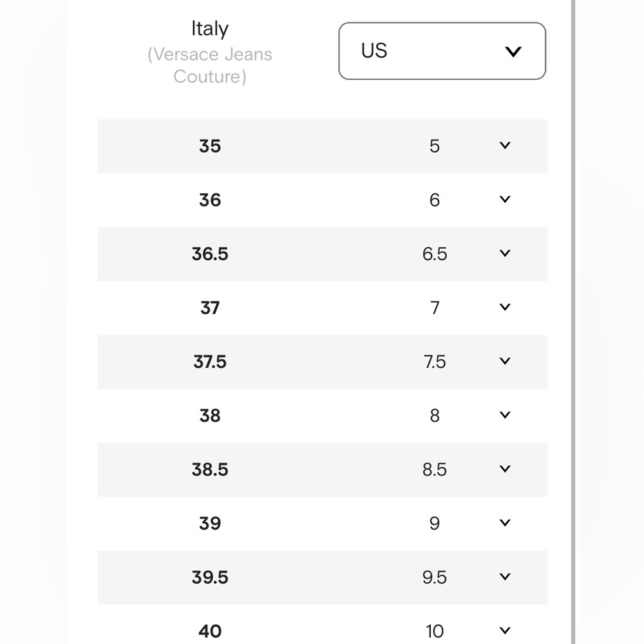Image resolution: width=644 pixels, height=644 pixels.
Task: Click the vertical scrollbar on the right
Action: (x=573, y=322)
